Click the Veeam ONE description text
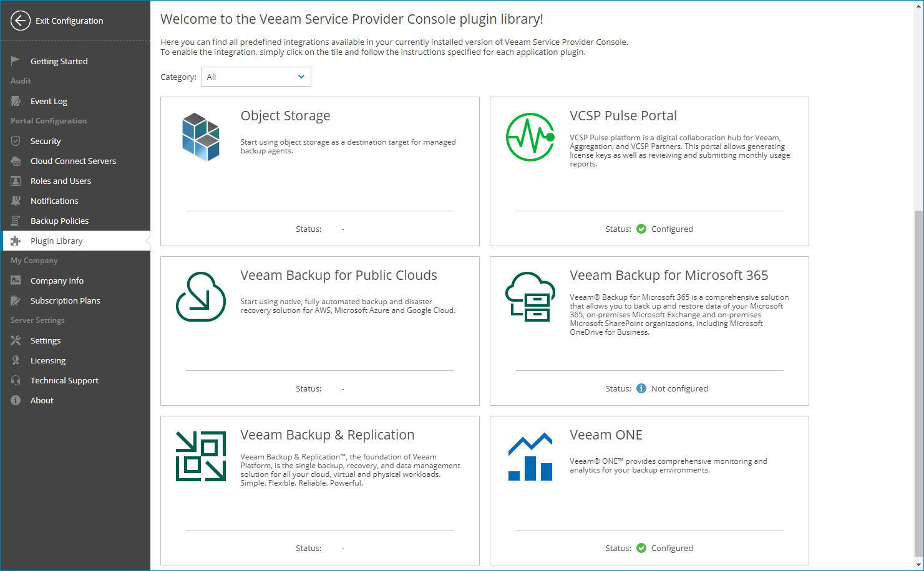The image size is (924, 571). pyautogui.click(x=668, y=466)
